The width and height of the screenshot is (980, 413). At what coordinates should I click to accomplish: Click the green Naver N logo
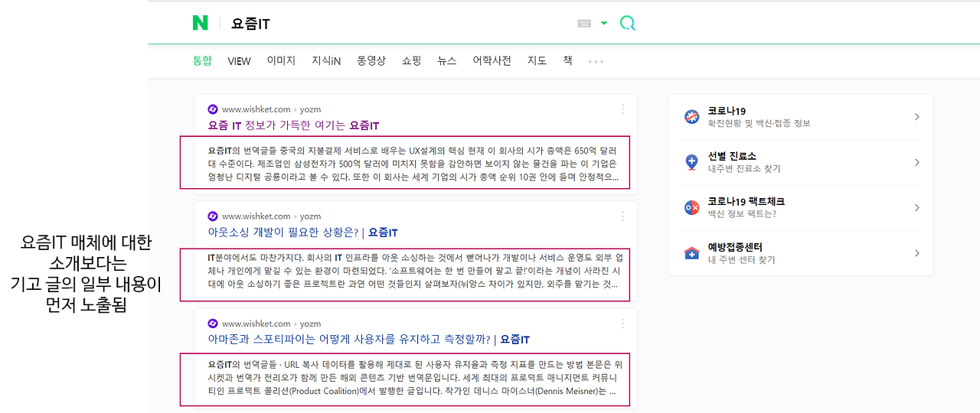(201, 23)
